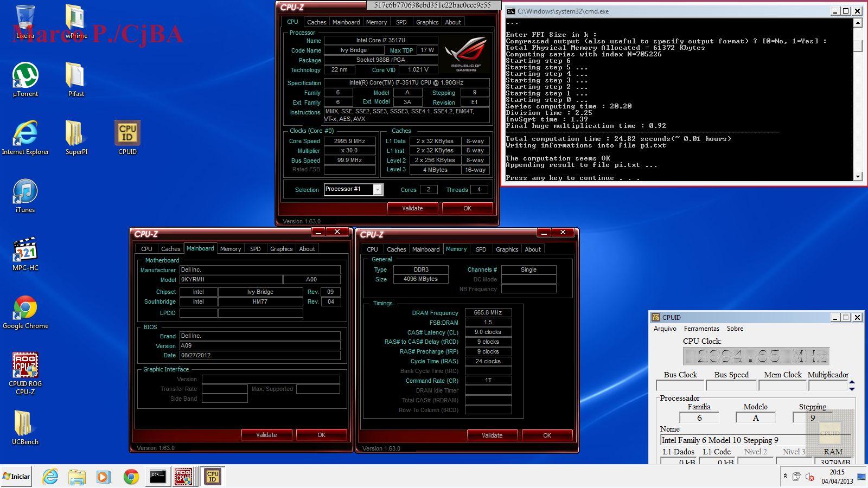Open Graphics tab in Memory CPU-Z window
Screen dimensions: 868x488
pos(507,249)
